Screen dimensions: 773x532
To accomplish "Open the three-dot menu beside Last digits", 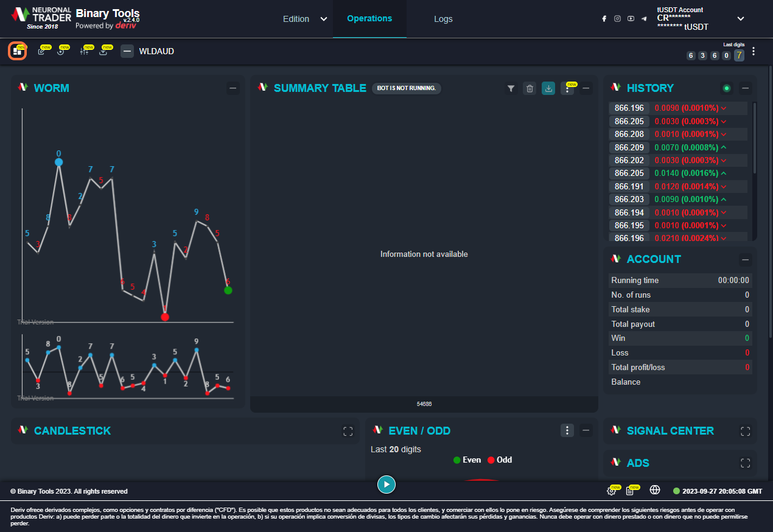I will [x=754, y=51].
